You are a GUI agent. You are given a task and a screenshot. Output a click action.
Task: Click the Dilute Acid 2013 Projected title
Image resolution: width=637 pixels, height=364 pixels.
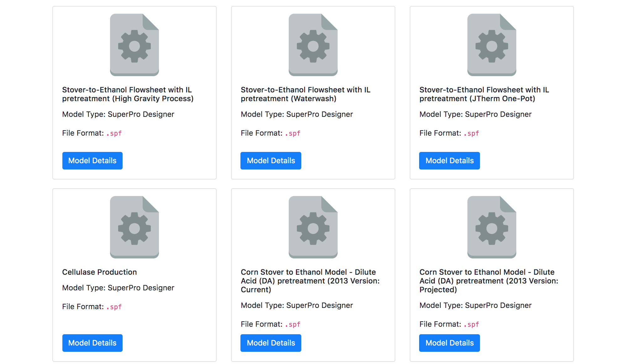point(488,281)
